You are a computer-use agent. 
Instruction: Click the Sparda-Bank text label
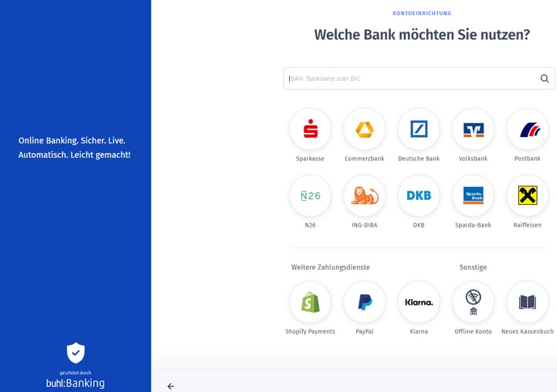(x=473, y=225)
